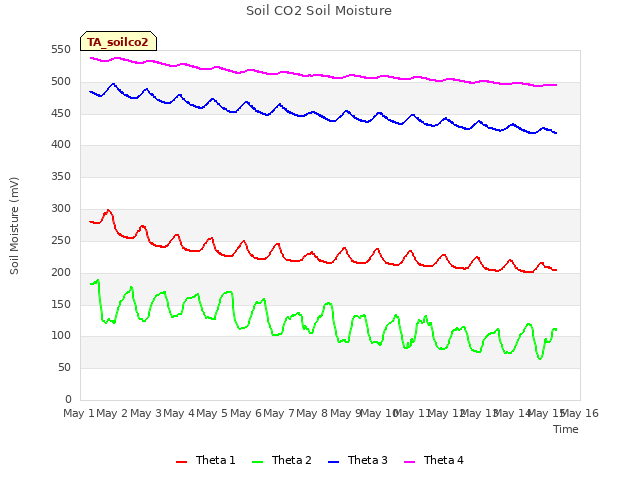Click the 50 y-axis tick label
This screenshot has width=640, height=480.
pyautogui.click(x=64, y=367)
